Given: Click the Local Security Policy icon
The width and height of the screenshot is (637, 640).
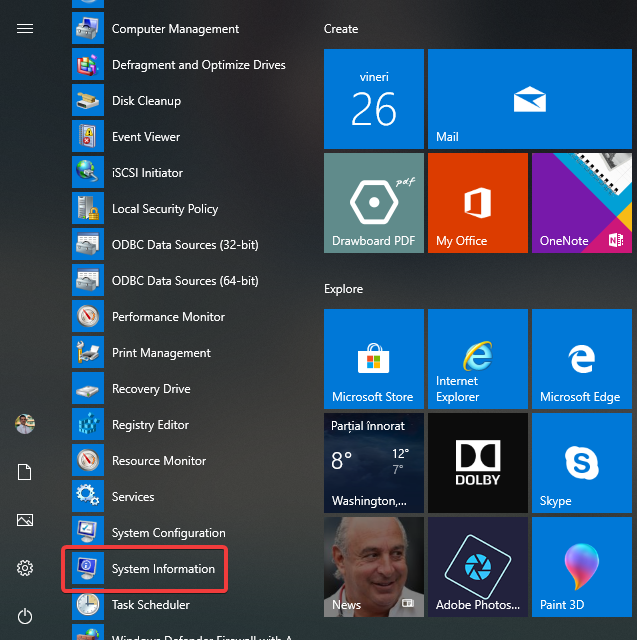Looking at the screenshot, I should pyautogui.click(x=88, y=208).
